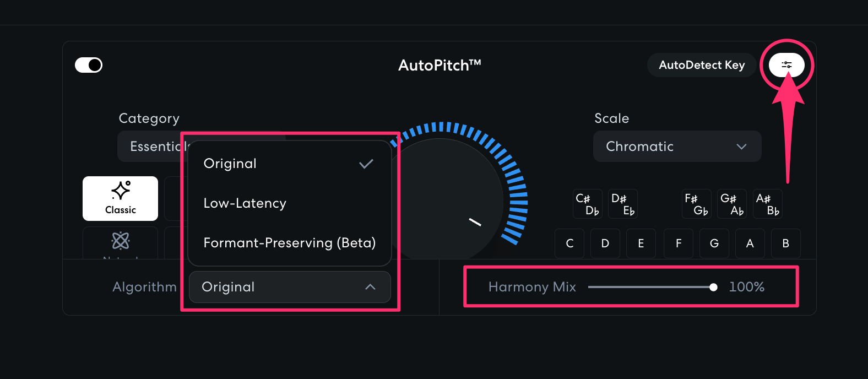
Task: Collapse the Original algorithm dropdown chevron
Action: pyautogui.click(x=370, y=287)
